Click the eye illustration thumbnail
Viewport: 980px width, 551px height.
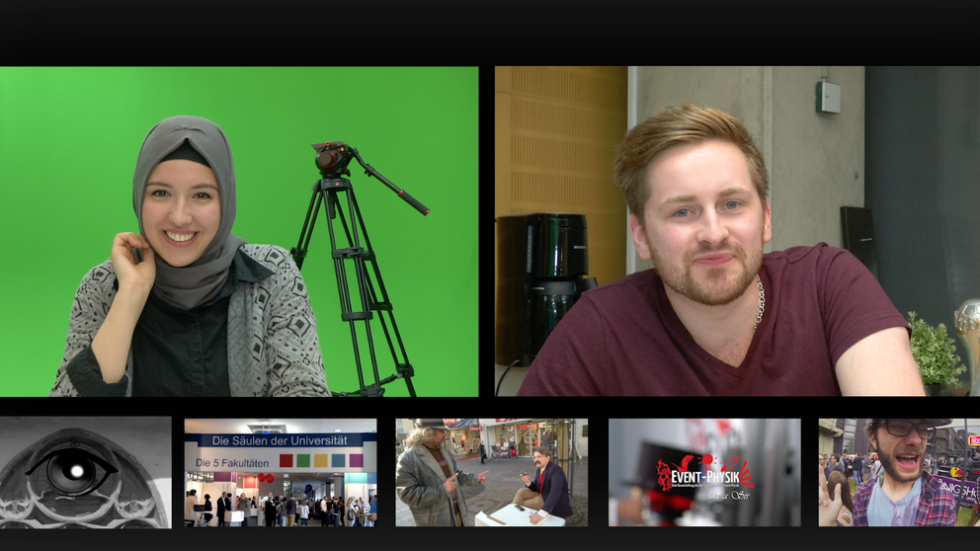85,472
